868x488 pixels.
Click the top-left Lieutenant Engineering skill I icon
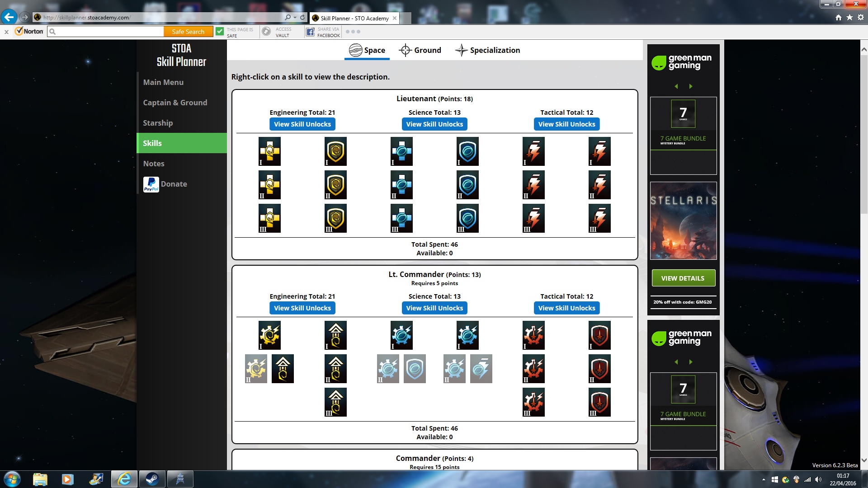coord(269,151)
